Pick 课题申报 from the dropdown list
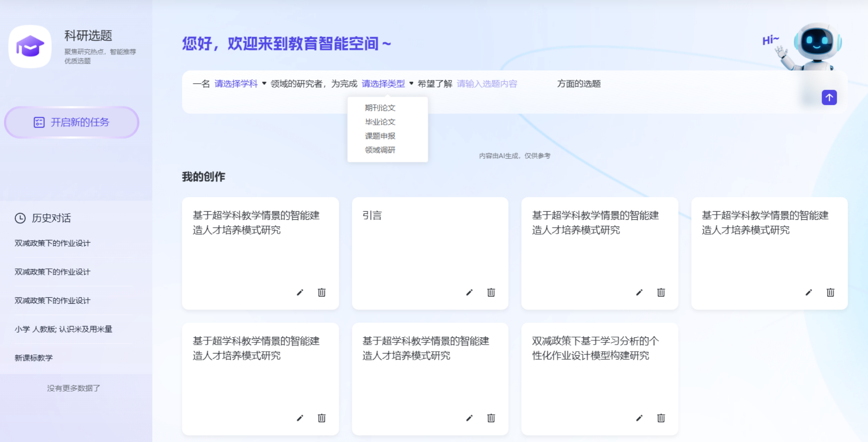868x442 pixels. pyautogui.click(x=380, y=136)
